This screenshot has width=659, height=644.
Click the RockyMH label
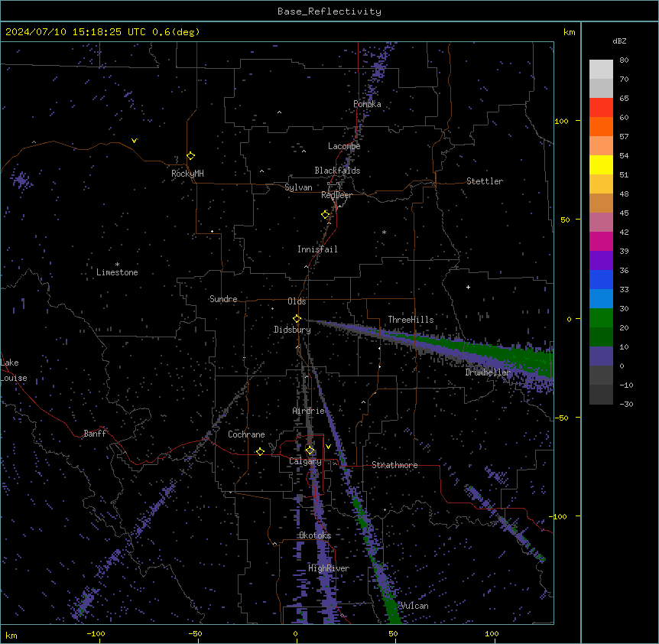tap(187, 174)
